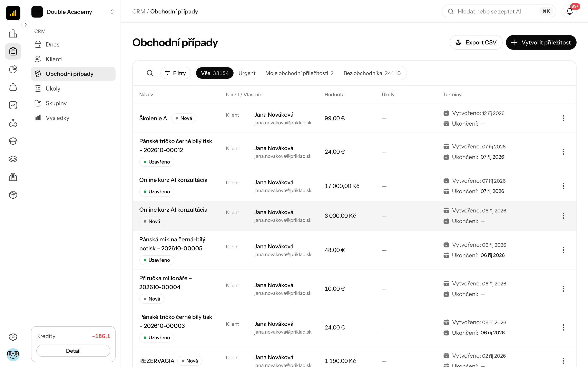Switch to Bez obchodníka tab
588x367 pixels.
pos(372,73)
